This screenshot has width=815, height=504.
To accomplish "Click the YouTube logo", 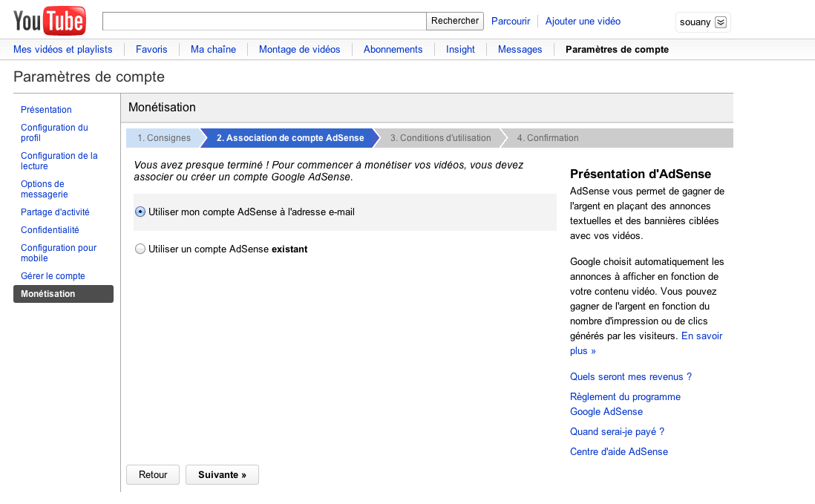I will tap(50, 22).
